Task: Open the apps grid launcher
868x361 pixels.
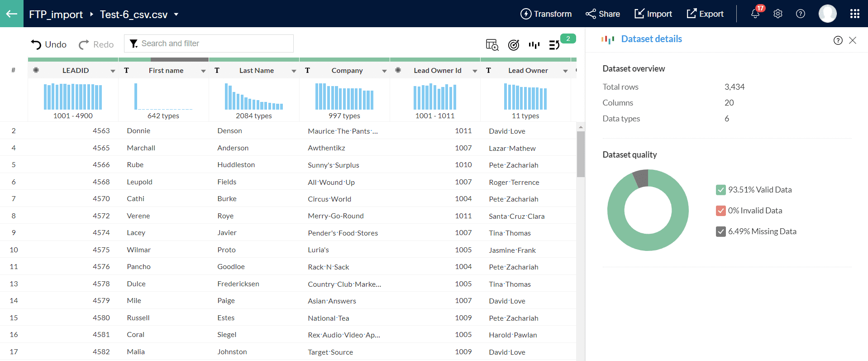Action: tap(854, 14)
